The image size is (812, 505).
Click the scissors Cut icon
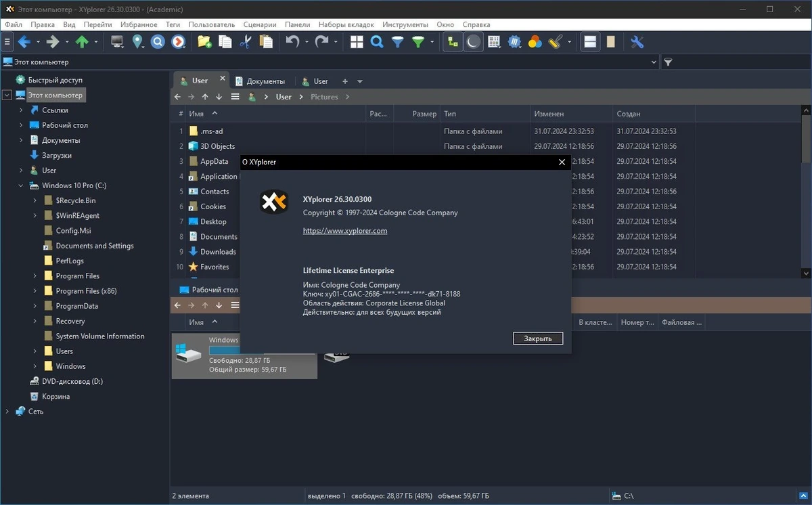point(245,42)
